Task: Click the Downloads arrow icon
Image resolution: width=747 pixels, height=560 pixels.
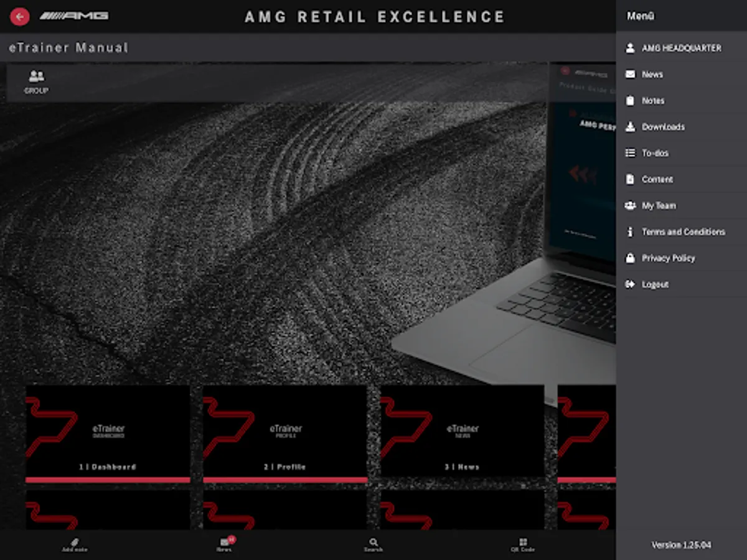Action: coord(630,126)
